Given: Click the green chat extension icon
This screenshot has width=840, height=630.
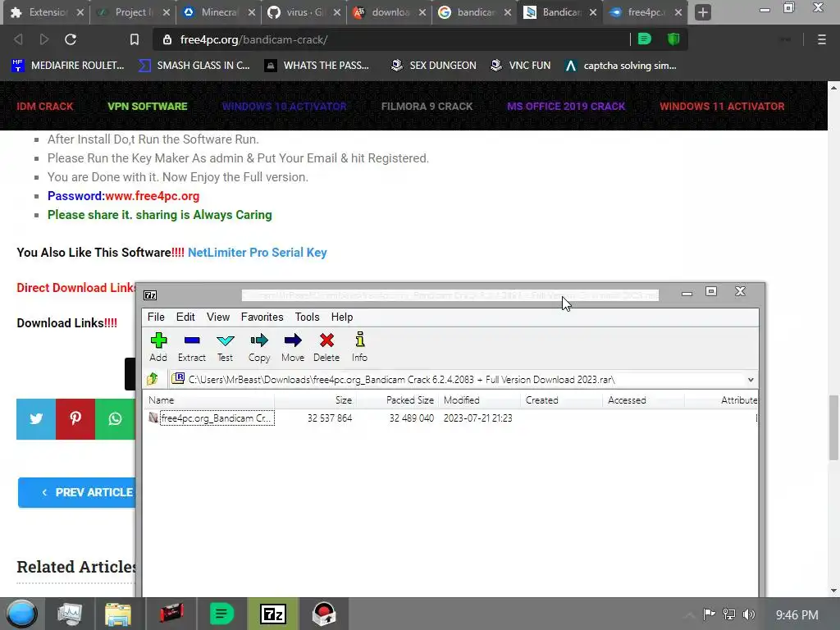Looking at the screenshot, I should click(x=645, y=39).
